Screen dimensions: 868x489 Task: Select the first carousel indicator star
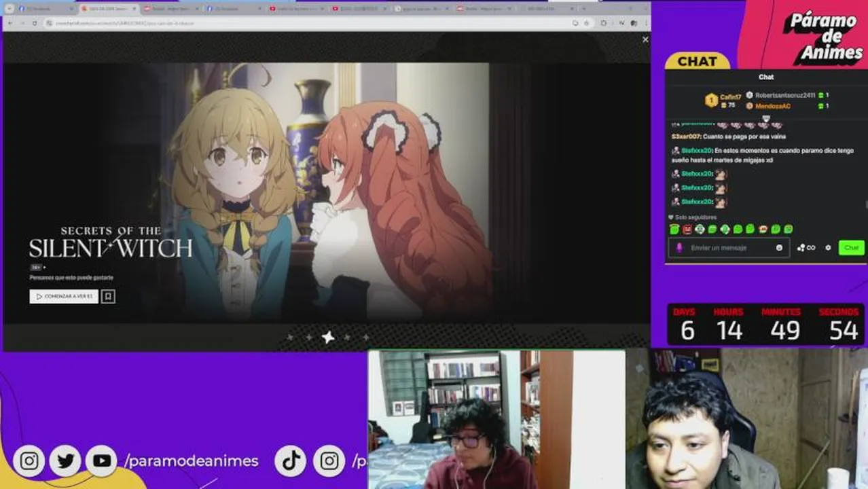click(290, 337)
